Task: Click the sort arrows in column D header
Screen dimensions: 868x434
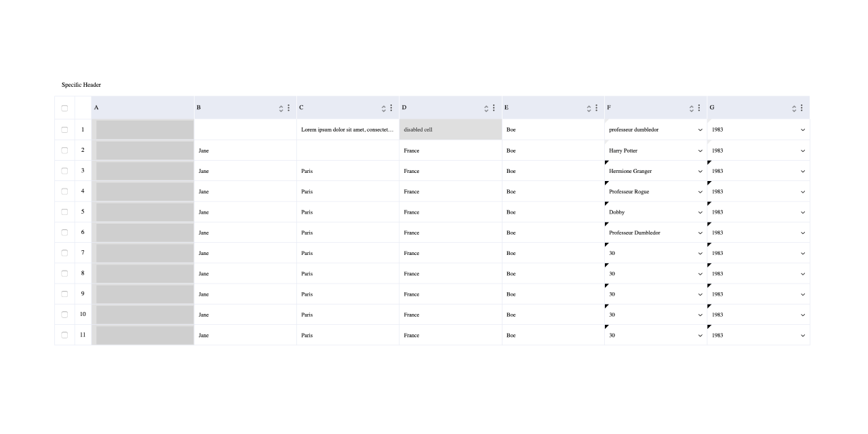Action: tap(486, 108)
